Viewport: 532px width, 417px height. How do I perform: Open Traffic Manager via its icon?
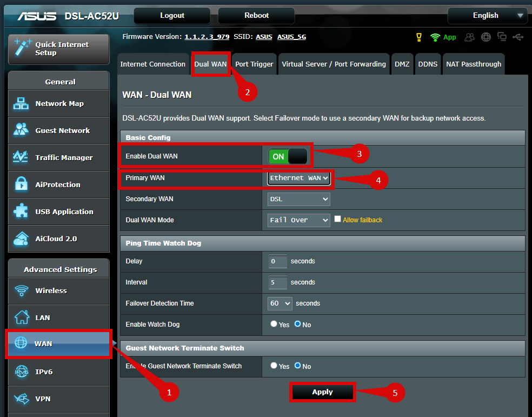[x=21, y=158]
